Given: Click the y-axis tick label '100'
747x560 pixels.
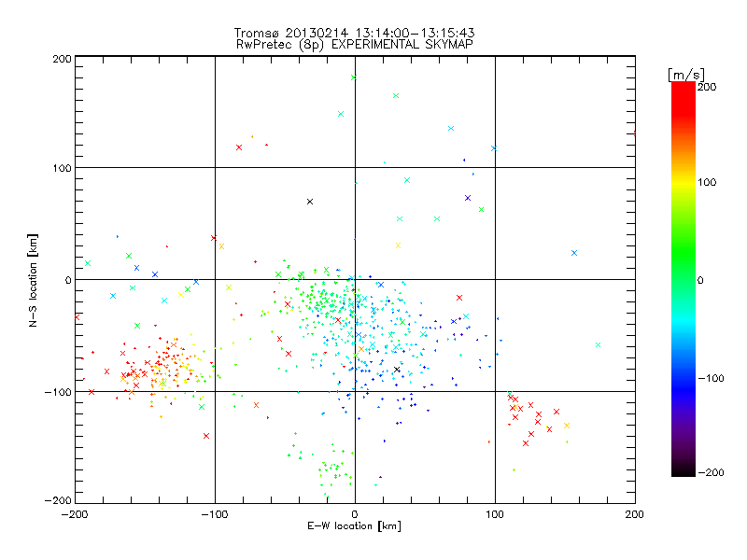Looking at the screenshot, I should pyautogui.click(x=62, y=168).
